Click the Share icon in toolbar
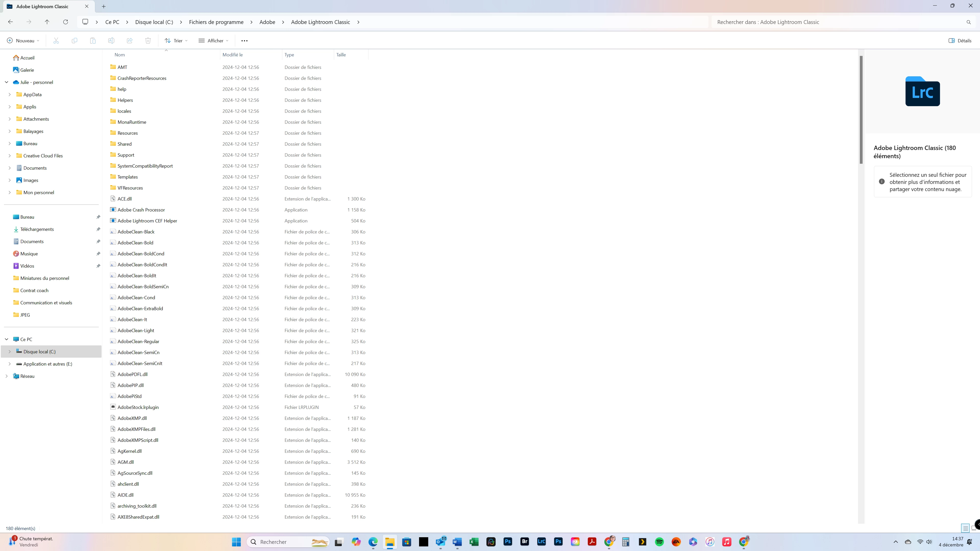The height and width of the screenshot is (551, 980). [130, 41]
